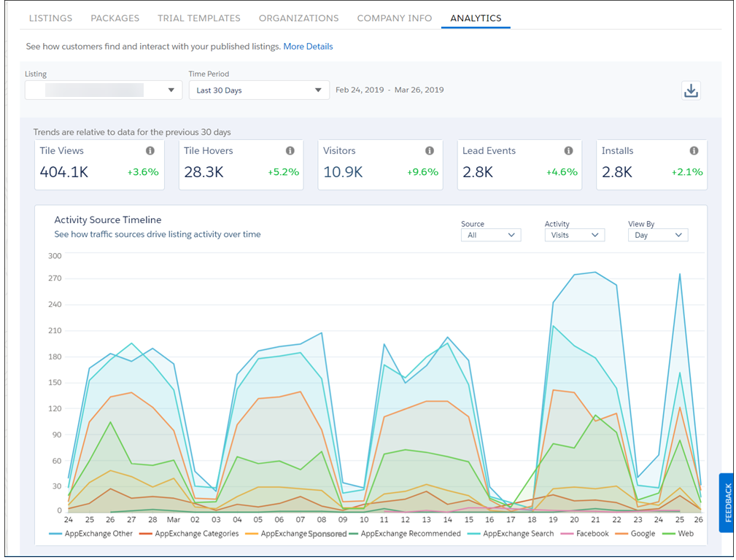Select the Visitors 10.9K value
This screenshot has width=736, height=560.
[x=343, y=172]
